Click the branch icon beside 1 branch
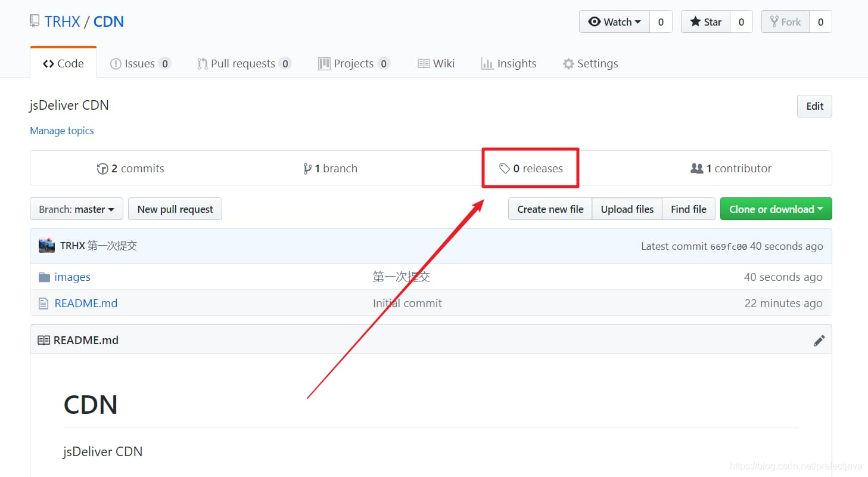Image resolution: width=868 pixels, height=477 pixels. pyautogui.click(x=307, y=169)
